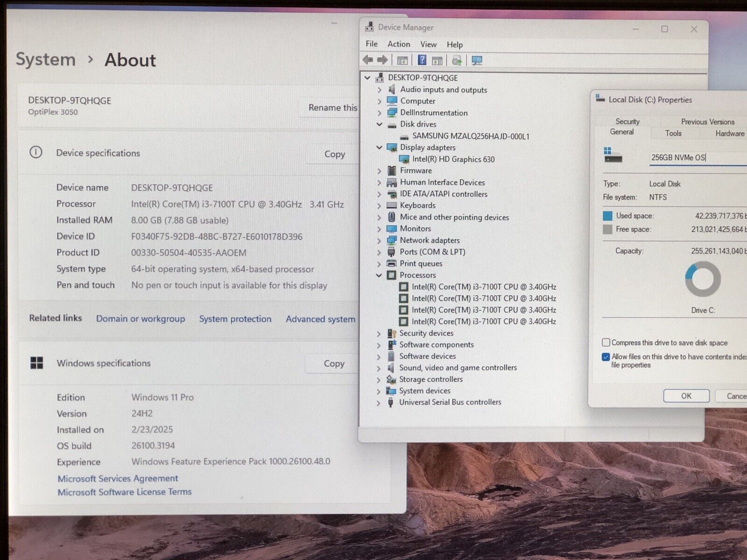Click the blue Used space color box
Viewport: 747px width, 560px height.
coord(607,216)
